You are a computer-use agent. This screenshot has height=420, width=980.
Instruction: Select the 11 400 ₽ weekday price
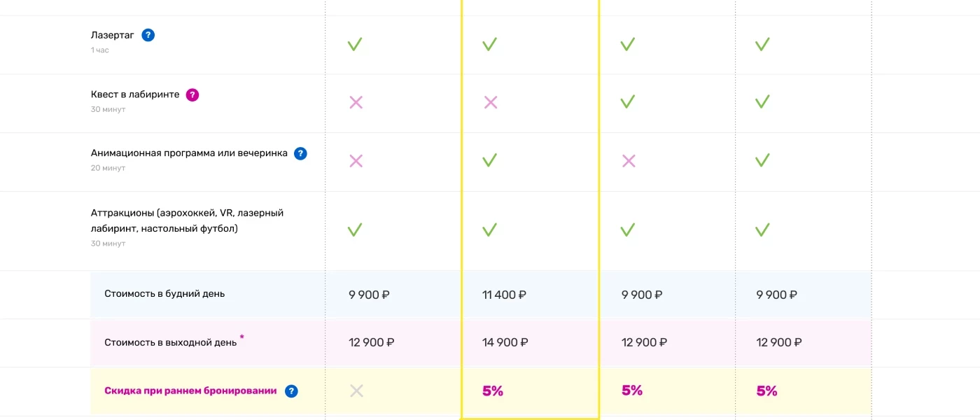tap(504, 295)
